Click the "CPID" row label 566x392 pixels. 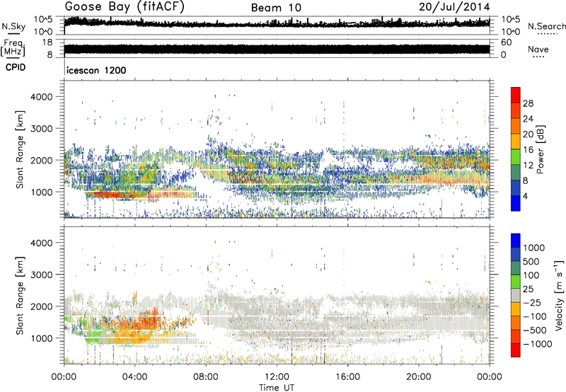pyautogui.click(x=16, y=67)
